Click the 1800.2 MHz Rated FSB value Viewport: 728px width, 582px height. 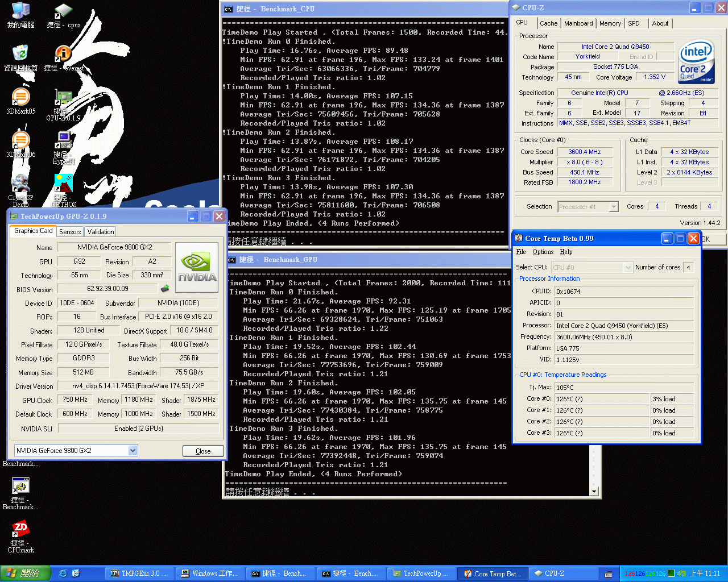click(x=585, y=182)
